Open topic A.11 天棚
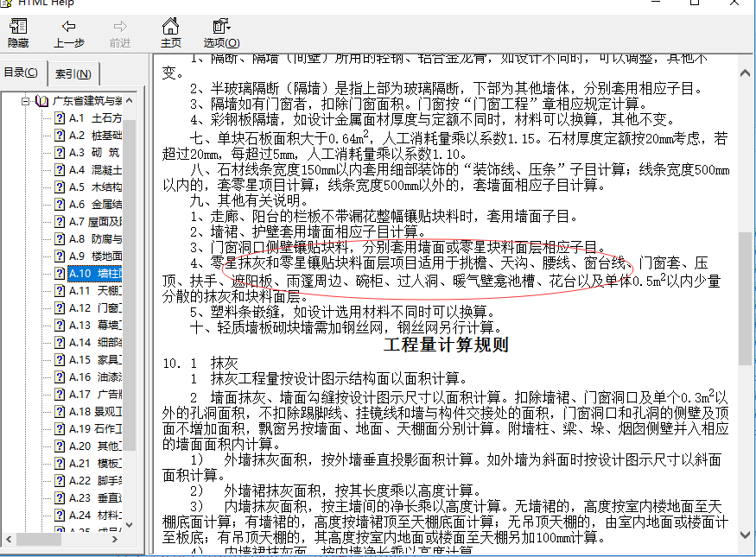This screenshot has height=557, width=756. pos(95,291)
